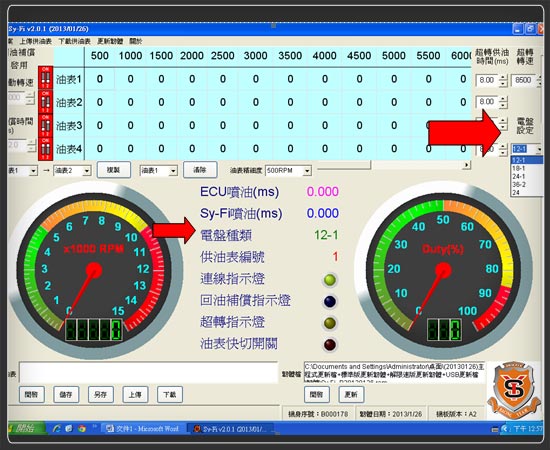This screenshot has height=450, width=550.
Task: Pick 36-2 from the 電盤設定 list
Action: point(526,184)
